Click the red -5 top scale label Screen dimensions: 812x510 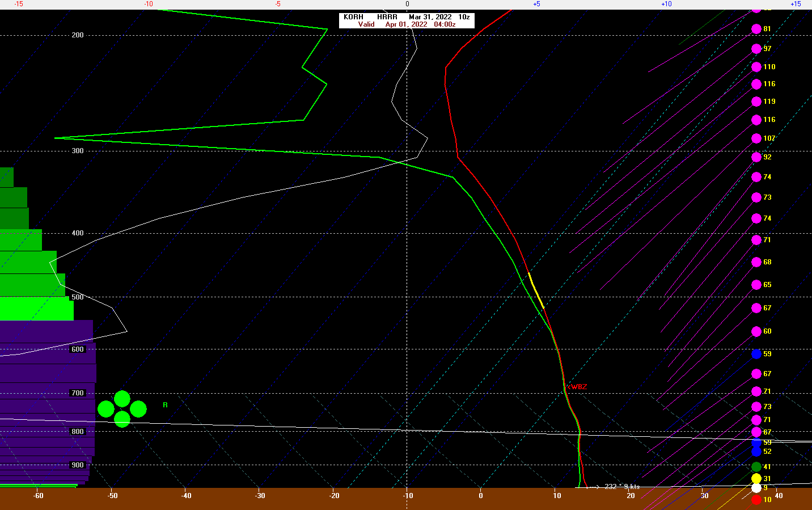tap(278, 4)
